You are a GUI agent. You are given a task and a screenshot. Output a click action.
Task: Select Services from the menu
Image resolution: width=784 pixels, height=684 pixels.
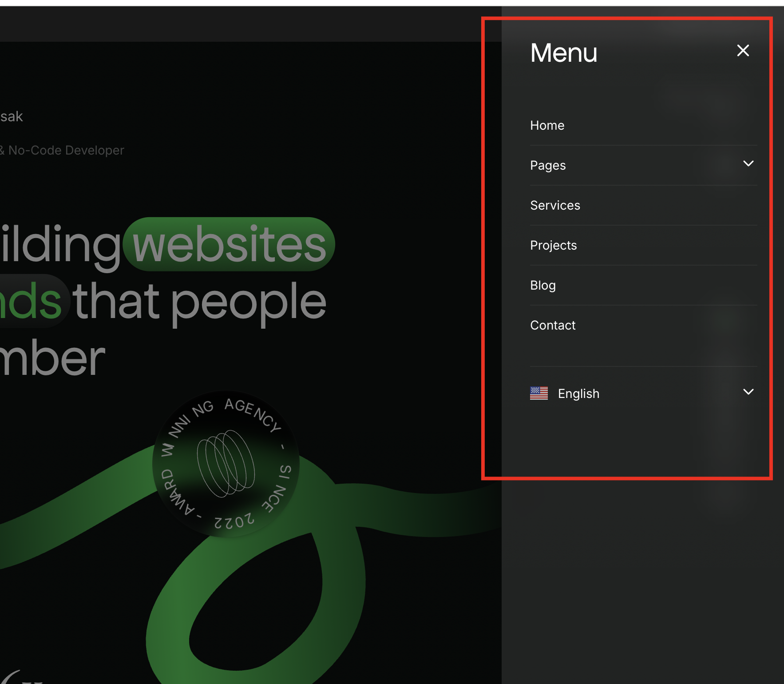pyautogui.click(x=555, y=205)
